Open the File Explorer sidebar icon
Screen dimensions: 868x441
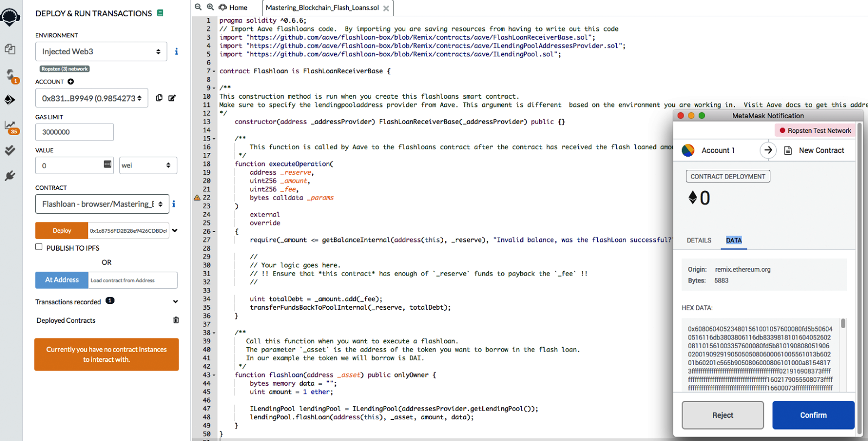10,49
